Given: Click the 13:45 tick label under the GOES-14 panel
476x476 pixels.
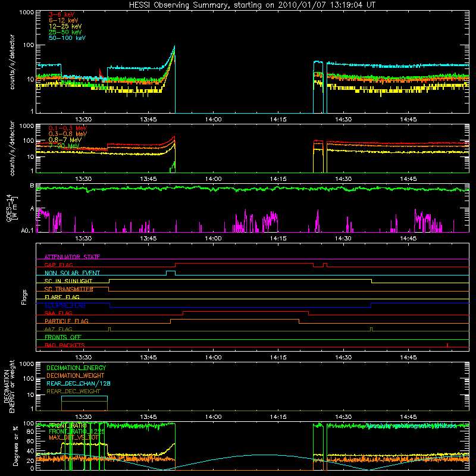Looking at the screenshot, I should point(148,239).
